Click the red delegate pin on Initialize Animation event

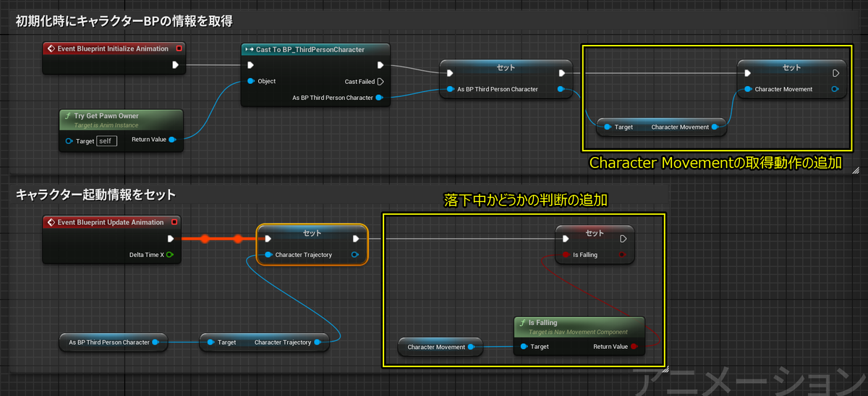coord(179,49)
